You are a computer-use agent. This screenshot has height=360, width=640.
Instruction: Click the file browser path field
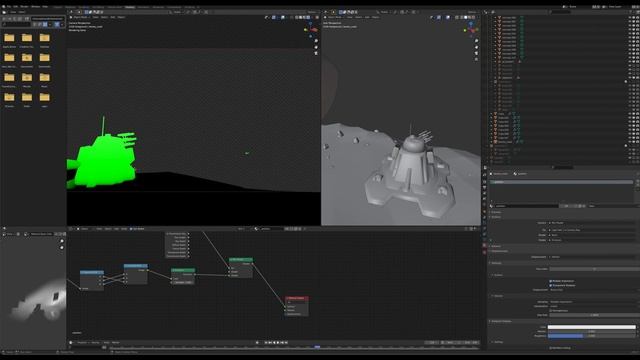48,18
